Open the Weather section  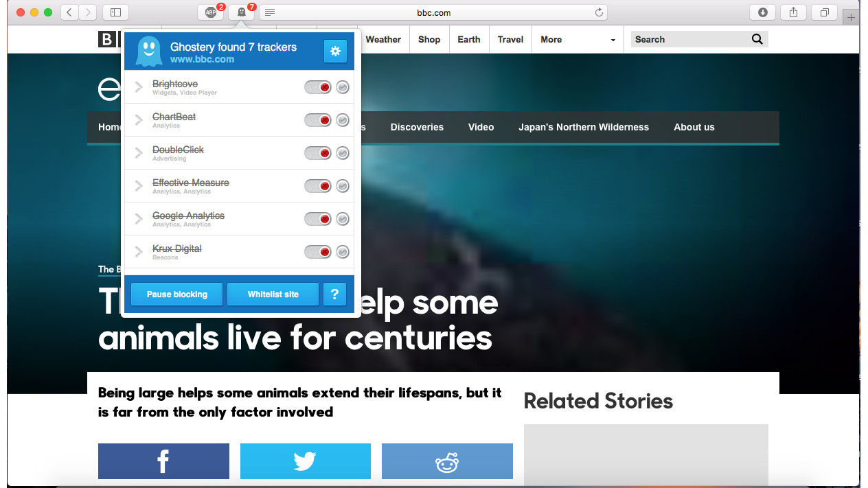point(383,39)
